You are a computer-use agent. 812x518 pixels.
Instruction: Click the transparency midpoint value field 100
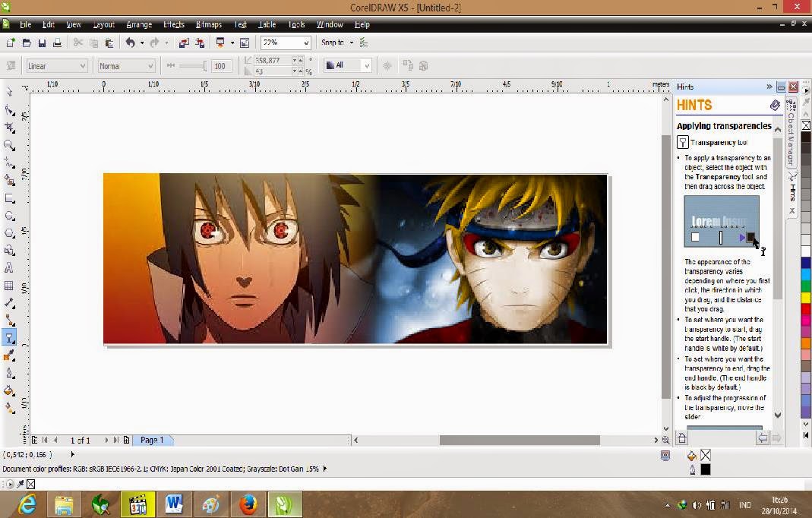[x=220, y=66]
